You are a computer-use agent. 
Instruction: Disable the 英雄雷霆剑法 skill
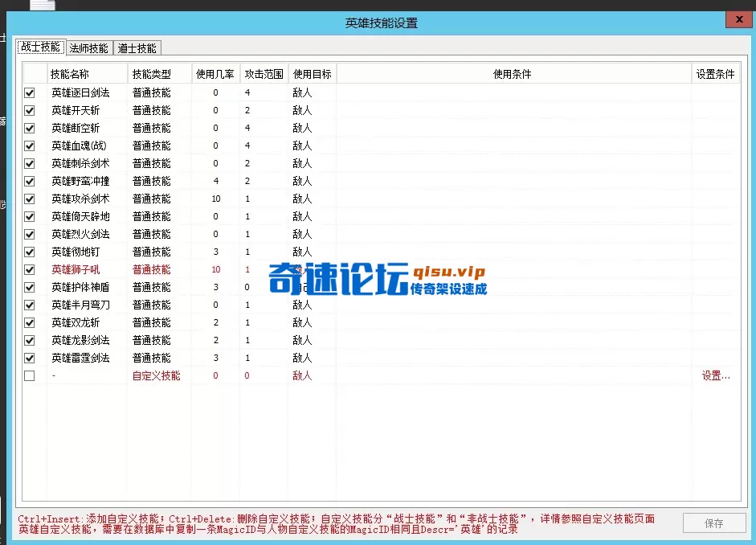click(x=29, y=358)
